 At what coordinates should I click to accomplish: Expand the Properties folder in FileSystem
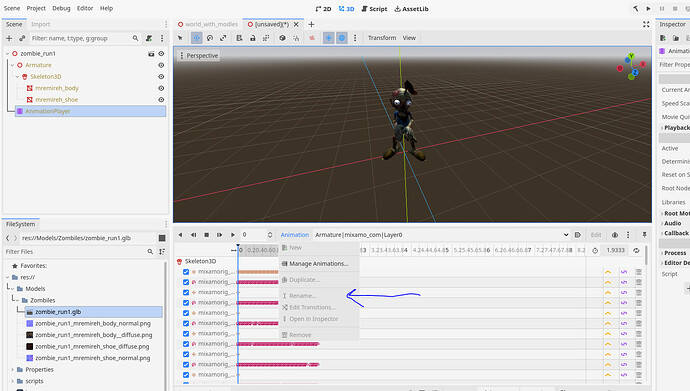pos(12,369)
